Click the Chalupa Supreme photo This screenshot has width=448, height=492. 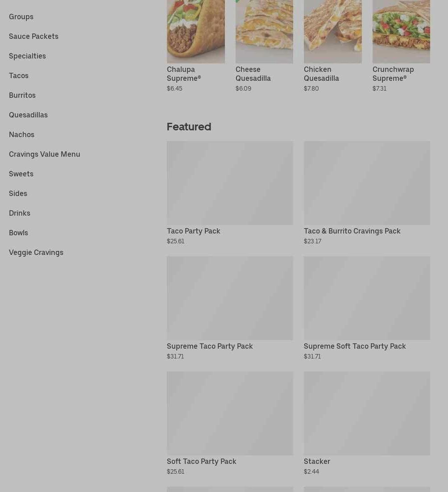(195, 31)
